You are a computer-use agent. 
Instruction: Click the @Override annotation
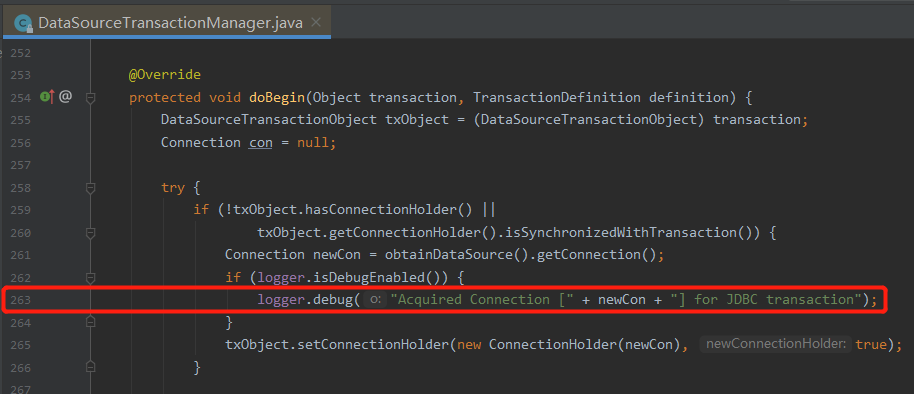pos(165,75)
